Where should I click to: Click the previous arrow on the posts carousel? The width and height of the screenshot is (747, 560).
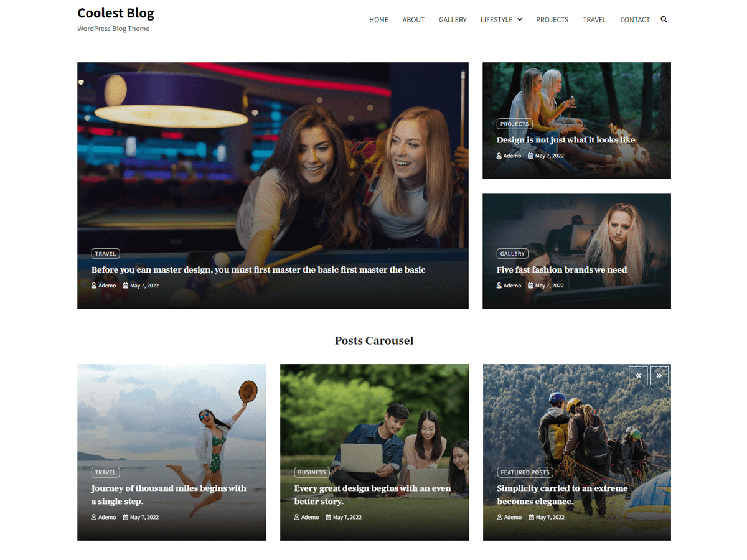coord(637,375)
